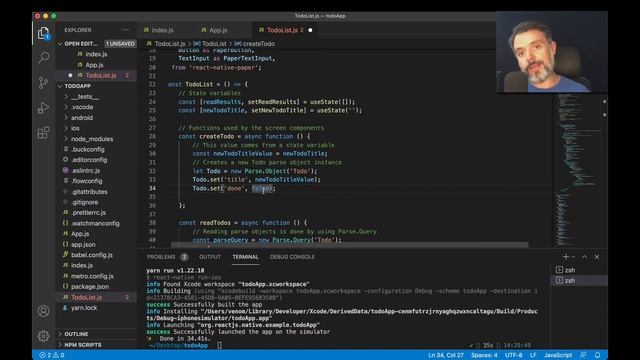The width and height of the screenshot is (640, 360).
Task: Expand the ios folder
Action: pyautogui.click(x=96, y=128)
